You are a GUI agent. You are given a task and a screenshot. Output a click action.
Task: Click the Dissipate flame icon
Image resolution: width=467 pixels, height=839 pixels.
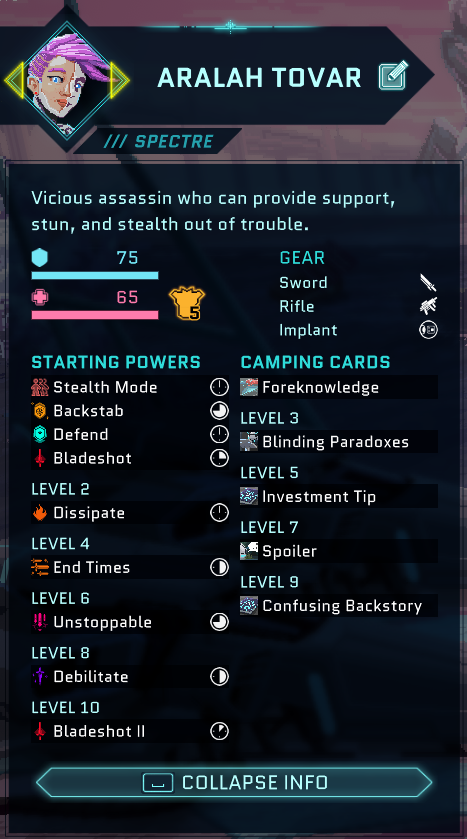[40, 513]
